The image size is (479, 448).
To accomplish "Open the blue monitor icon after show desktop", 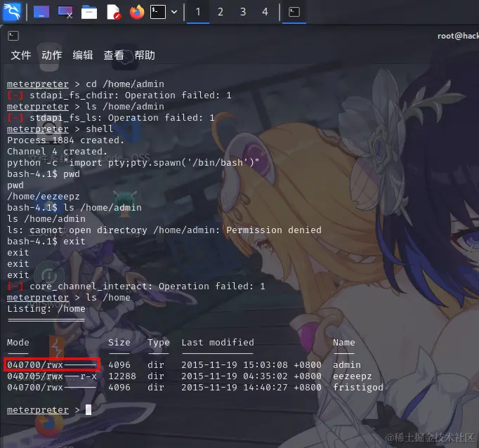I will pyautogui.click(x=65, y=12).
